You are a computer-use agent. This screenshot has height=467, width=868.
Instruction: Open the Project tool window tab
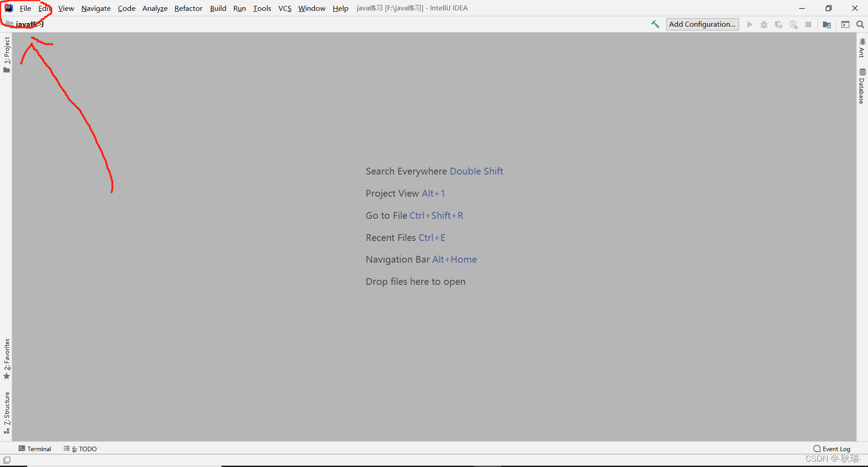(x=6, y=54)
